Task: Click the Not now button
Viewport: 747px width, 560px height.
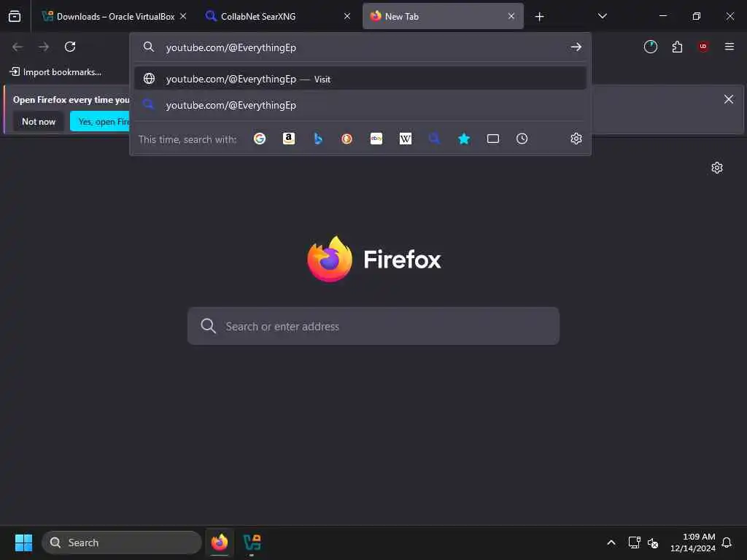Action: pyautogui.click(x=39, y=122)
